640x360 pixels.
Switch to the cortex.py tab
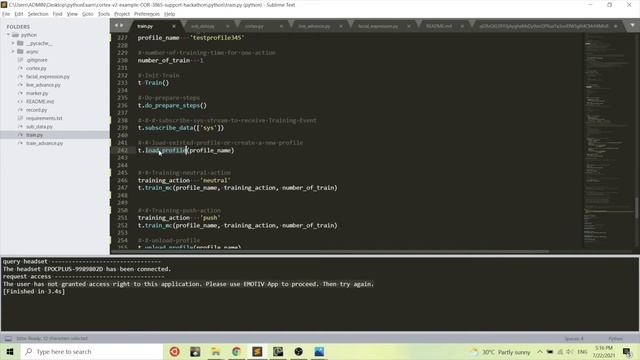254,26
